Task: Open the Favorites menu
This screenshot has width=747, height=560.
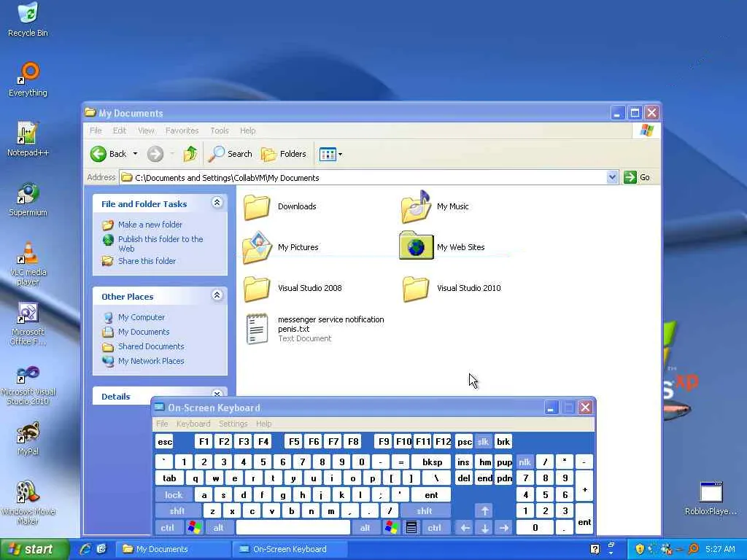Action: pyautogui.click(x=182, y=131)
